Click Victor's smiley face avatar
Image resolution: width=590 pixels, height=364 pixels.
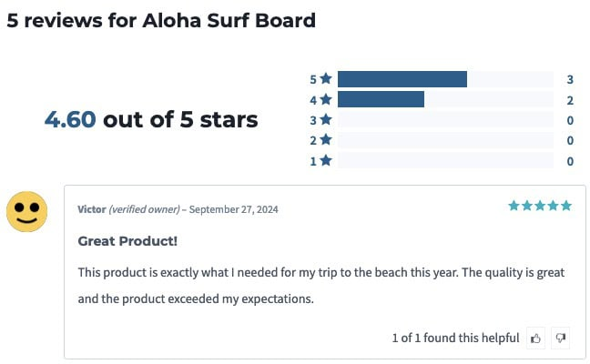coord(27,211)
